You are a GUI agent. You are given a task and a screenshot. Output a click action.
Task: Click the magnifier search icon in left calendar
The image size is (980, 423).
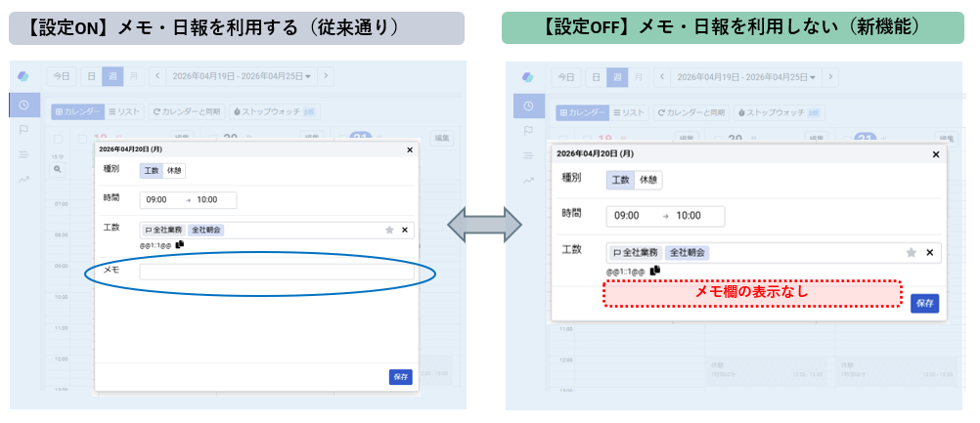coord(58,169)
